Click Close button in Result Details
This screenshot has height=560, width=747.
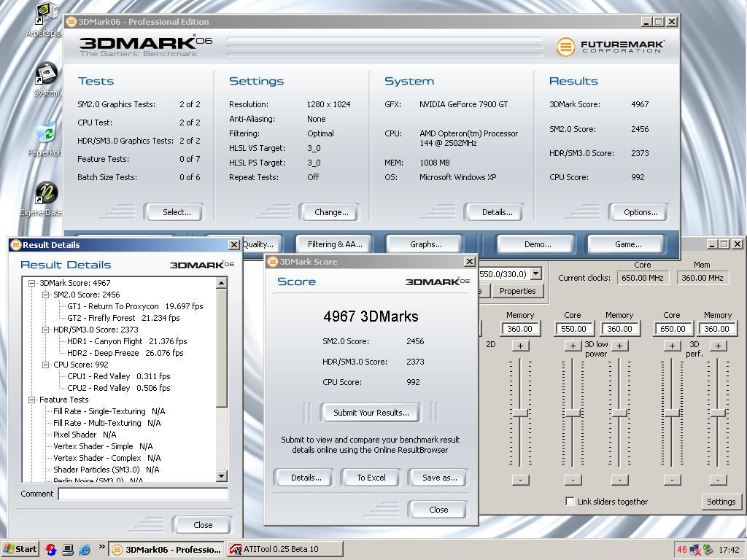(x=202, y=525)
